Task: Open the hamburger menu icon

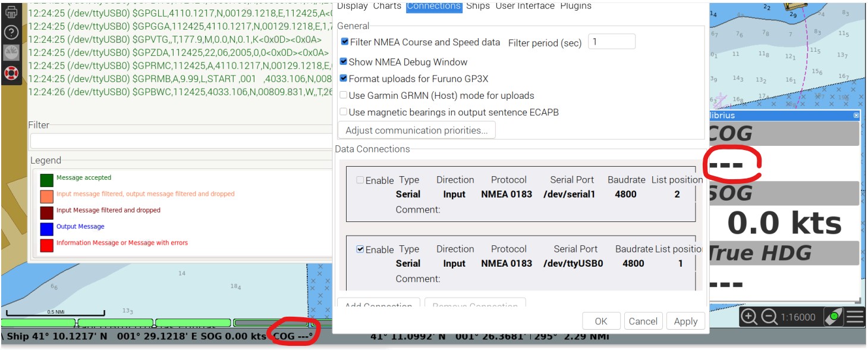Action: (855, 317)
